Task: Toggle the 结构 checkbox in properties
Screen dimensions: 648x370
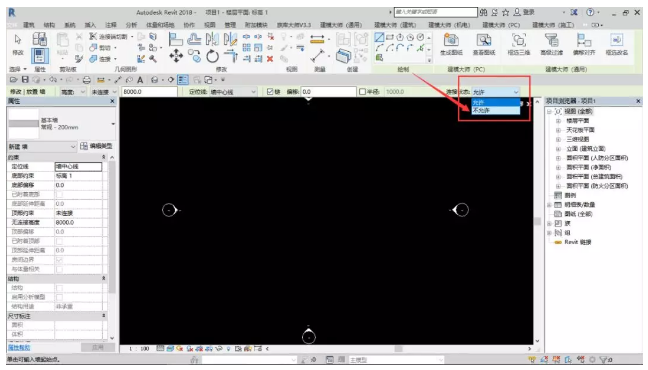Action: pos(60,288)
